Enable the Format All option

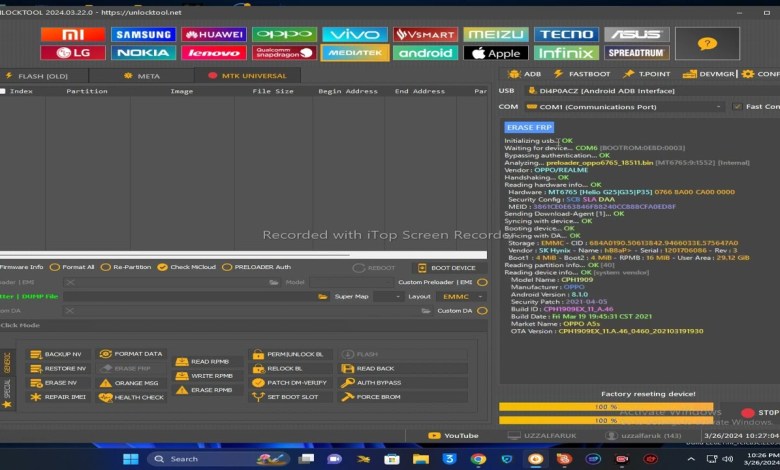56,267
